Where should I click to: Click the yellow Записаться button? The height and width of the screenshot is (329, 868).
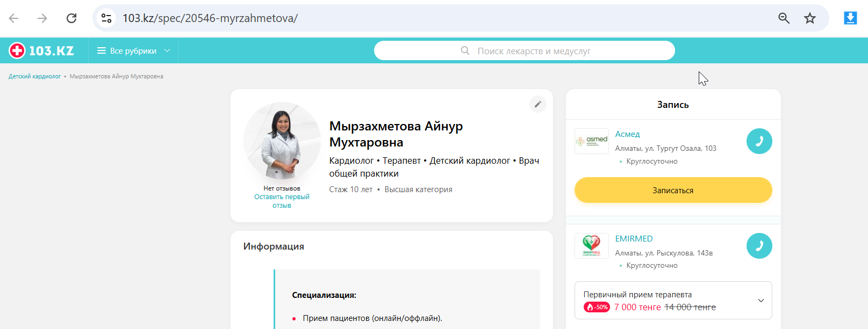[673, 190]
